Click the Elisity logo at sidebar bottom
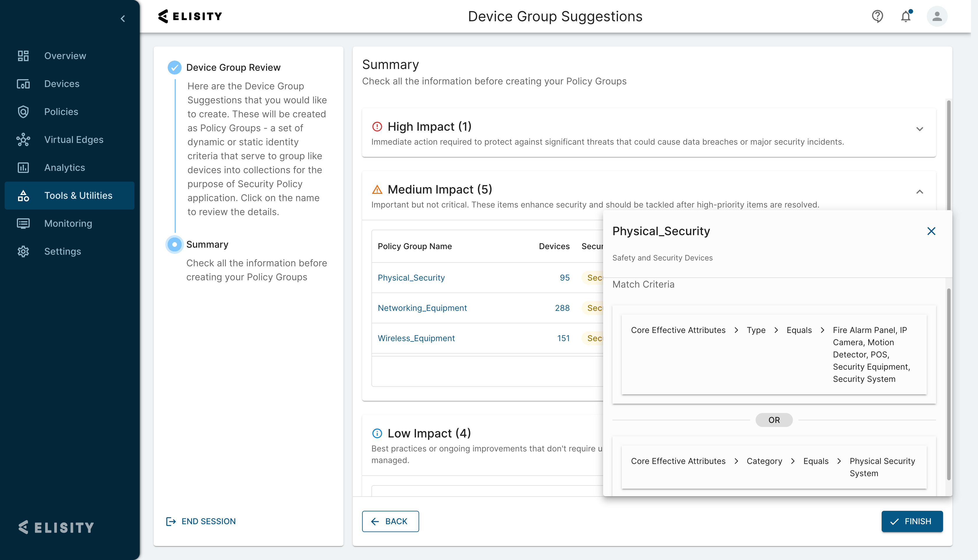 click(56, 527)
